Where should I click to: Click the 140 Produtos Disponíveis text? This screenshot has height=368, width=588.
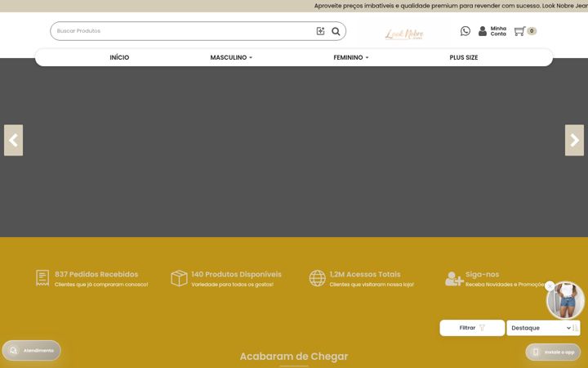click(236, 274)
